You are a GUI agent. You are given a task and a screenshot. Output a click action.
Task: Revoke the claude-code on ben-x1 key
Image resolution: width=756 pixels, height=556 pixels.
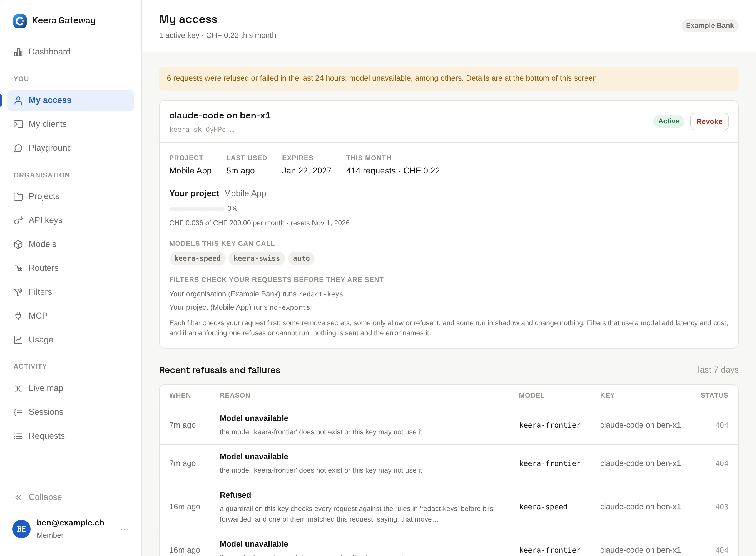709,121
